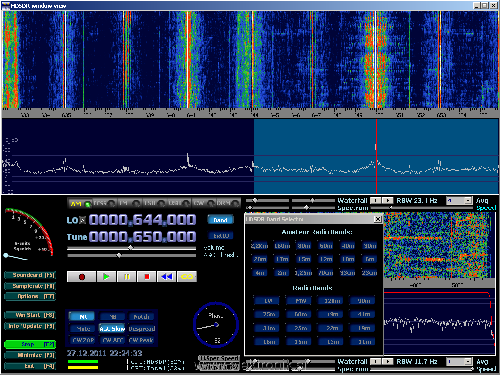
Task: Toggle the yellow loop playback button
Action: (x=187, y=277)
